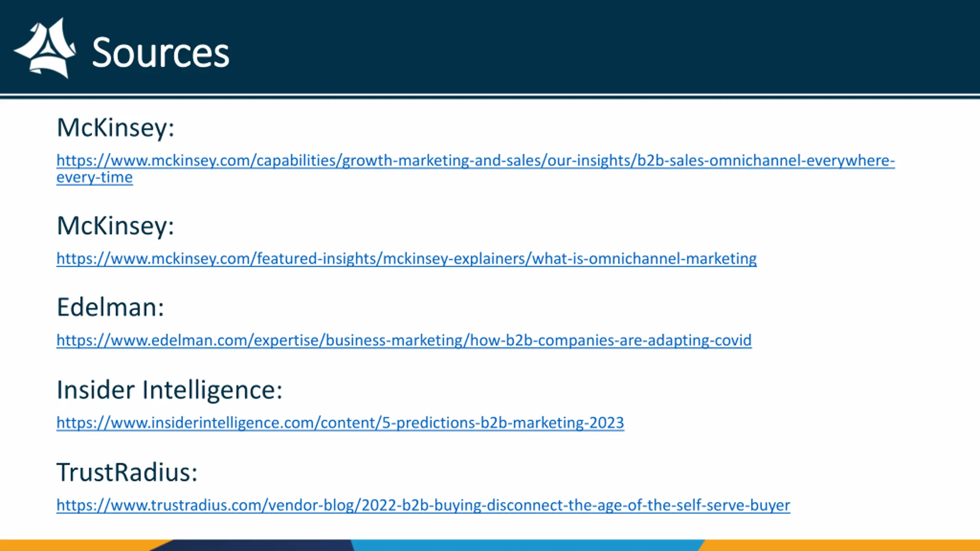Screen dimensions: 980x551
Task: Select the 'TrustRadius:' heading text
Action: 127,472
